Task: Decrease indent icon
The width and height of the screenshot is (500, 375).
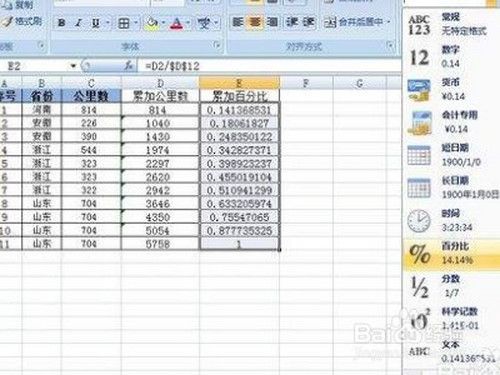Action: 292,22
